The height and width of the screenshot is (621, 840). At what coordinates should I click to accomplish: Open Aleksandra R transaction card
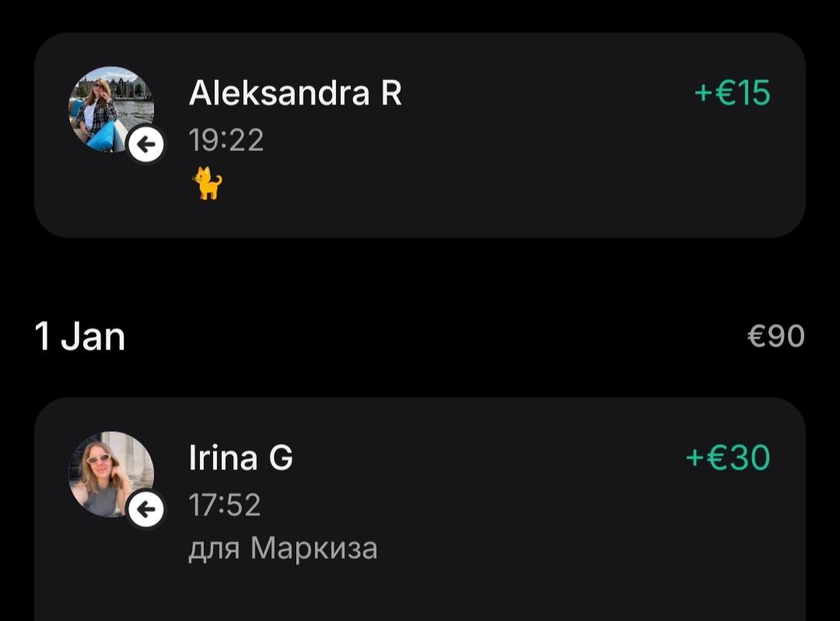pos(420,135)
